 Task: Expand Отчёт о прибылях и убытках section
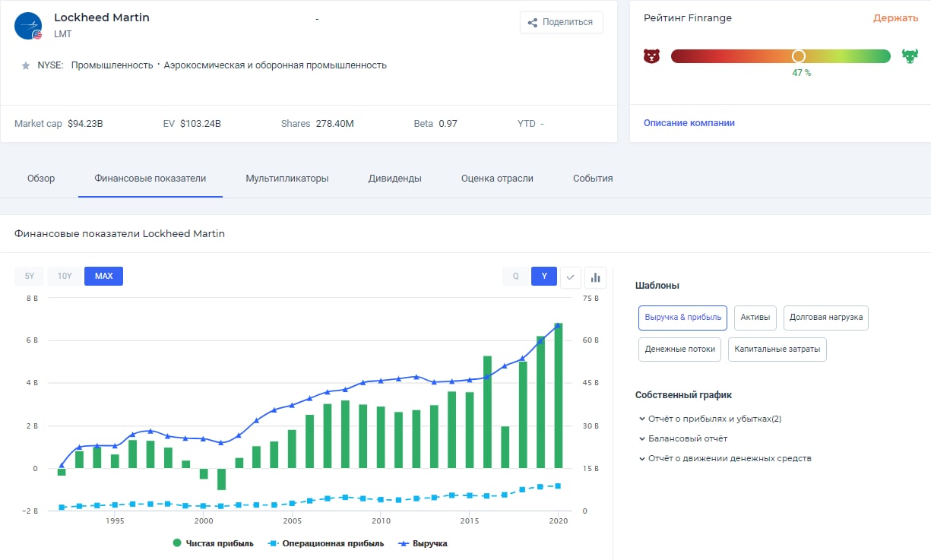tap(709, 419)
